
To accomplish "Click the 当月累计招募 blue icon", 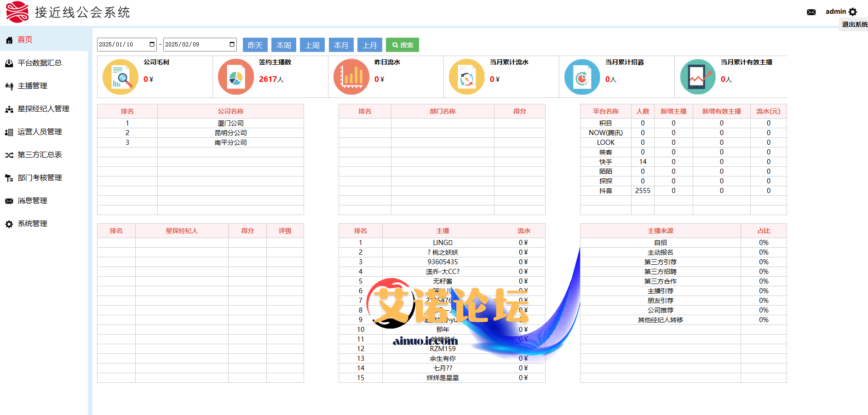I will point(582,77).
